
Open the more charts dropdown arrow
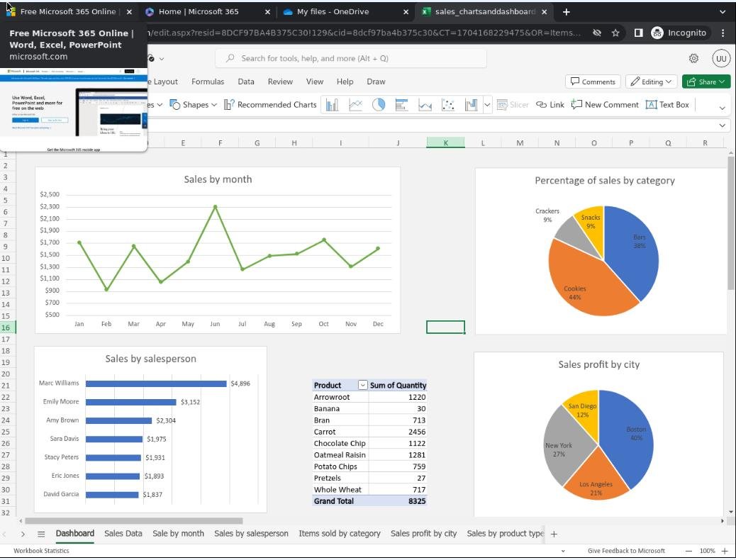point(487,105)
